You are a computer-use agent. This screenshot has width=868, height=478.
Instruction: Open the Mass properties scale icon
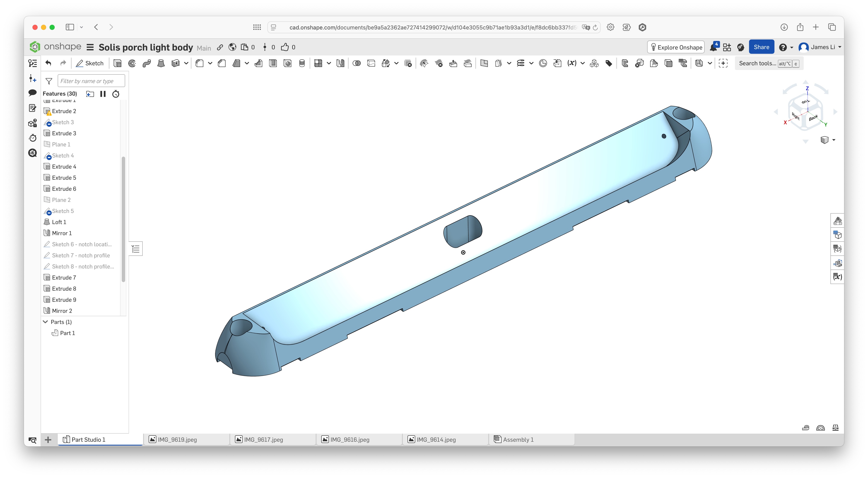pos(835,428)
